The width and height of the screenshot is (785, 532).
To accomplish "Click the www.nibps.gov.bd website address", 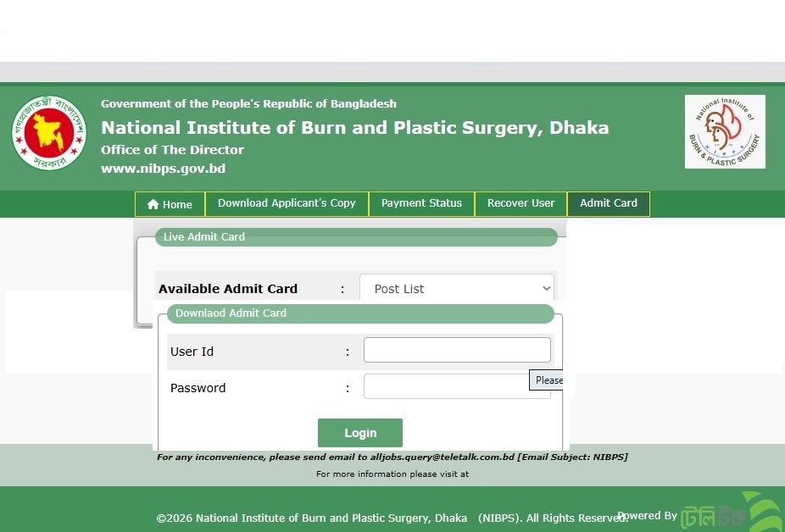I will point(163,169).
